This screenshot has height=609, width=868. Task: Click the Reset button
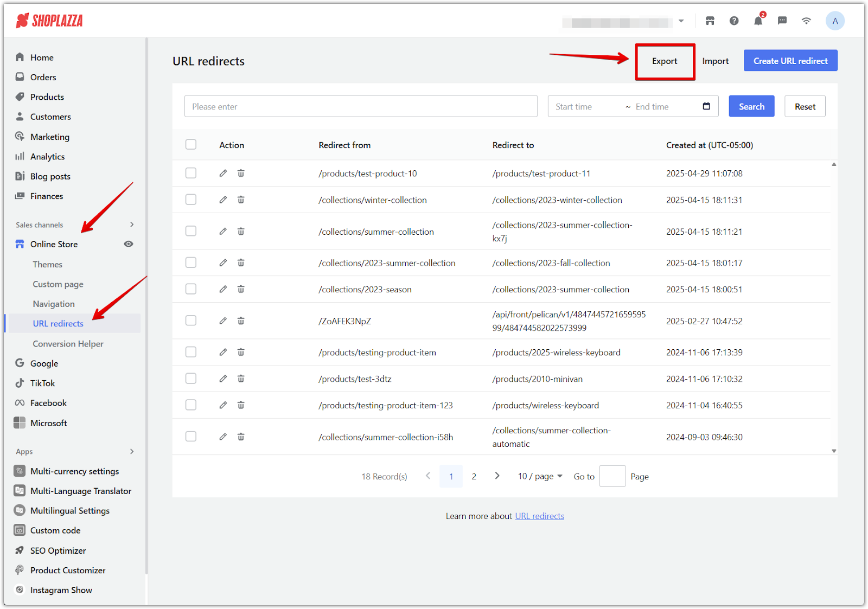[805, 106]
